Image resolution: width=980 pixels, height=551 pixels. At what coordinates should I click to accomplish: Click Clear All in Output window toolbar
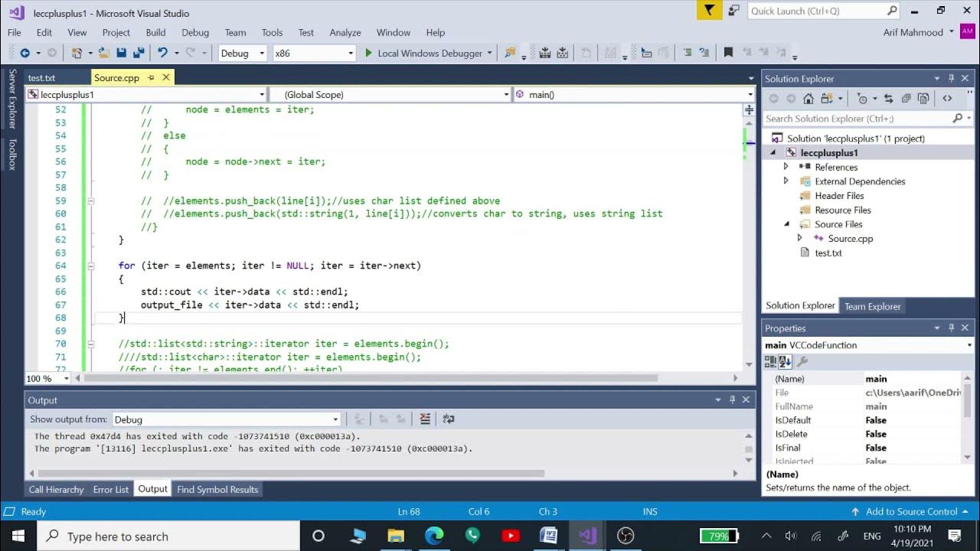click(x=425, y=419)
